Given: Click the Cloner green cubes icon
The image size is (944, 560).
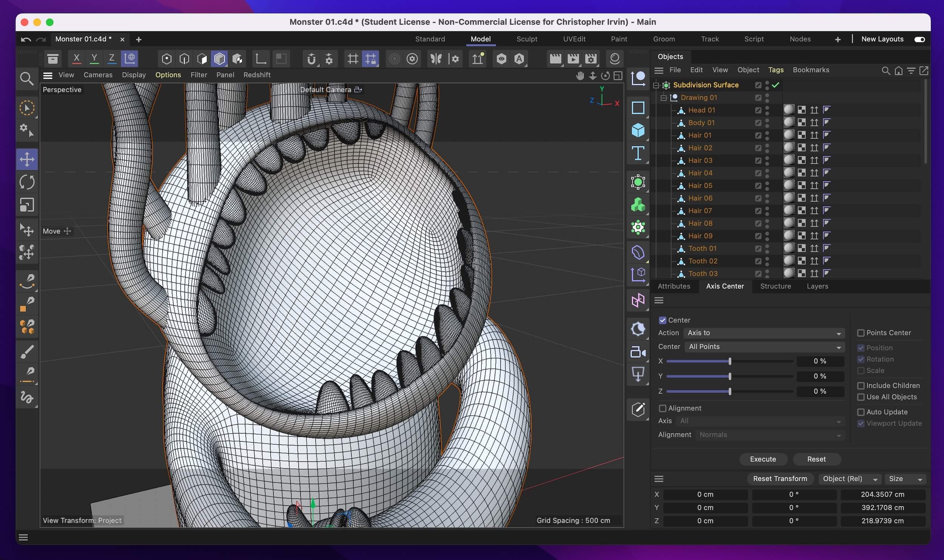Looking at the screenshot, I should pos(638,205).
